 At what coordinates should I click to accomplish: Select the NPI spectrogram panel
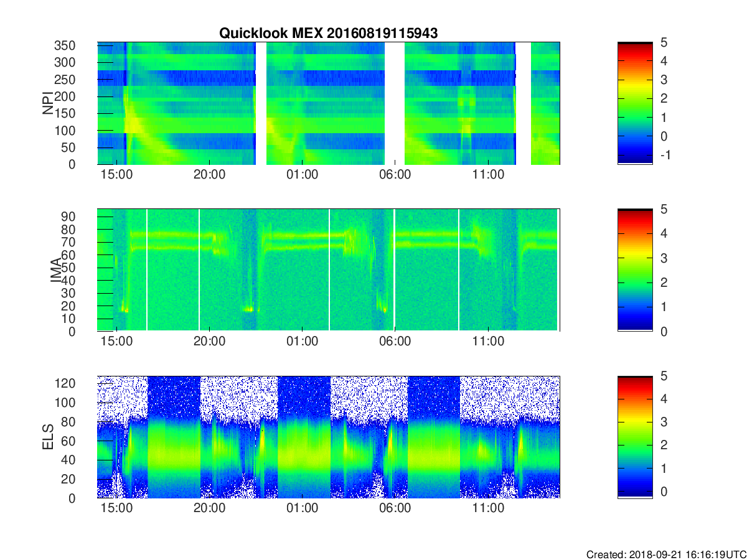pyautogui.click(x=329, y=103)
